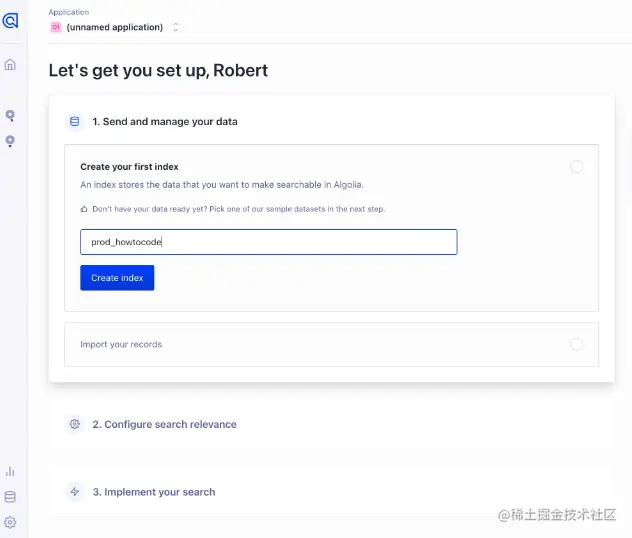Screen dimensions: 632x538
Task: Click the Algolia logo icon
Action: point(10,20)
